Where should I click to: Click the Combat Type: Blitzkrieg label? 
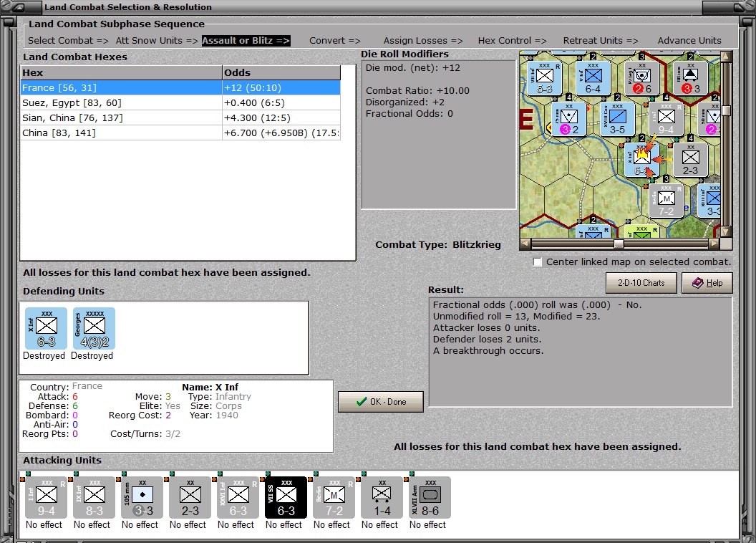pos(438,245)
